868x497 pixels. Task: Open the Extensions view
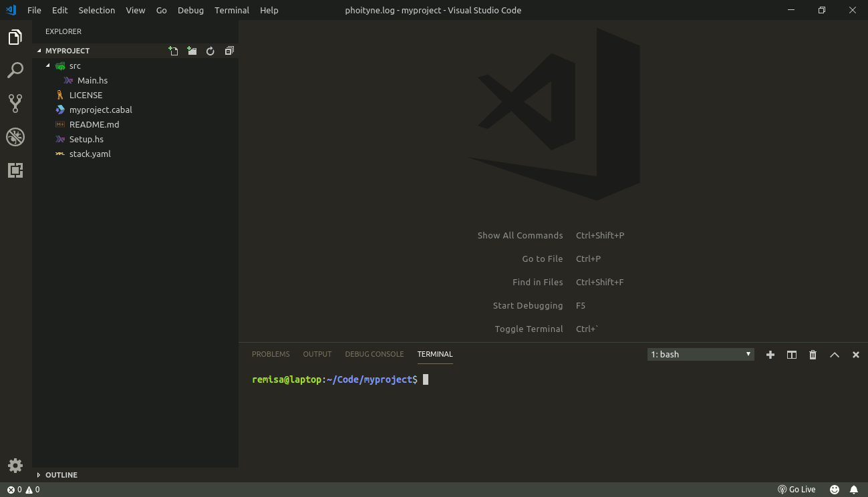click(x=15, y=170)
